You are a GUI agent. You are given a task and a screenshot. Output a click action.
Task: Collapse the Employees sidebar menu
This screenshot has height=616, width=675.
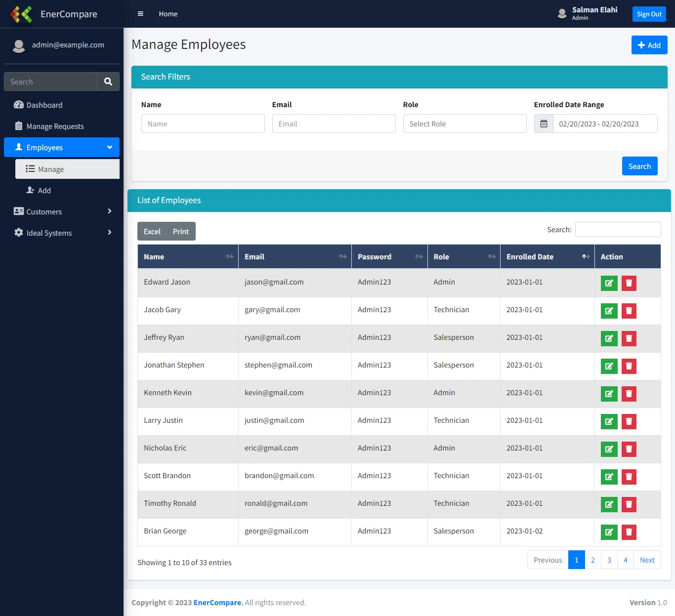[62, 147]
